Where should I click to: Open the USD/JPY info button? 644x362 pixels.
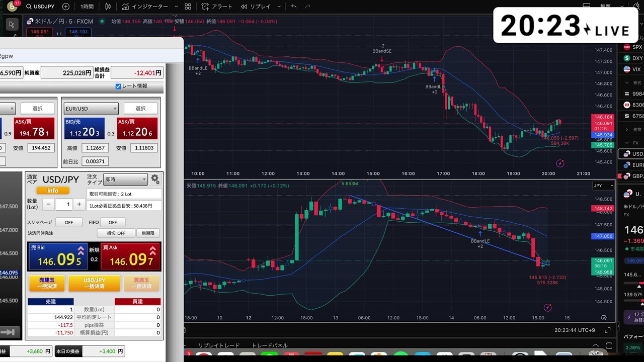pos(53,191)
